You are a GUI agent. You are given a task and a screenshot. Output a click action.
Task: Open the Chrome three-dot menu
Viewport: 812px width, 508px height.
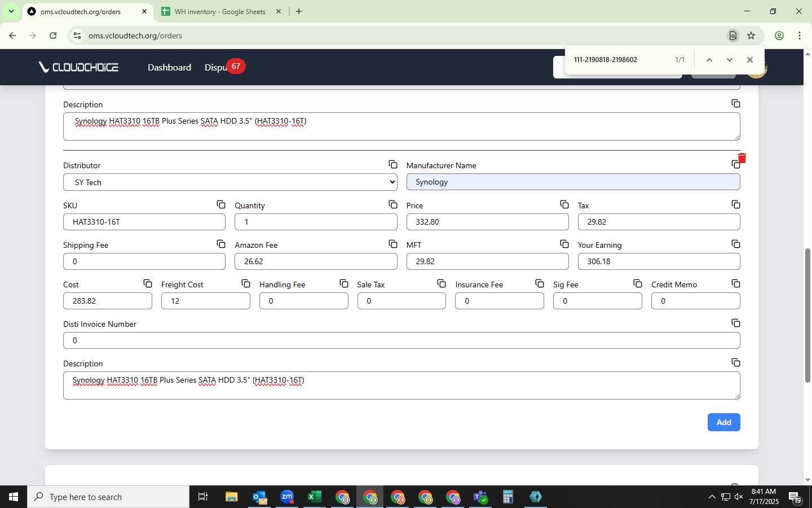[x=799, y=36]
